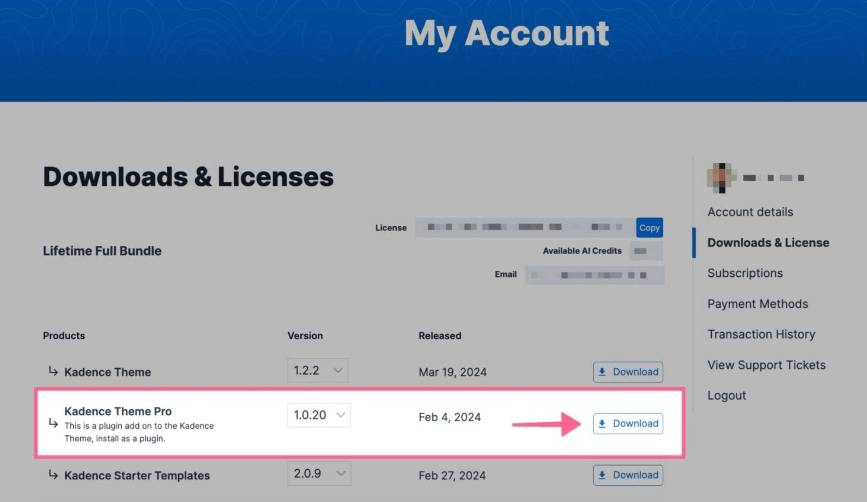Viewport: 867px width, 502px height.
Task: View Transaction History
Action: point(761,334)
